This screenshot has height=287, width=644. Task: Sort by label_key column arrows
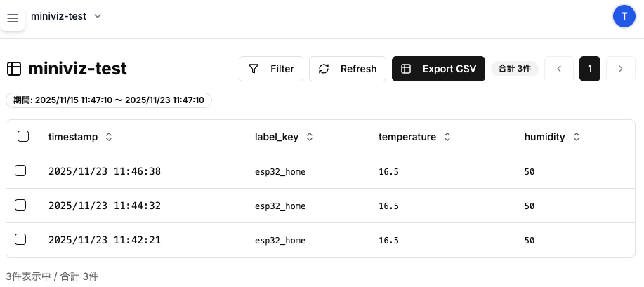(x=310, y=138)
